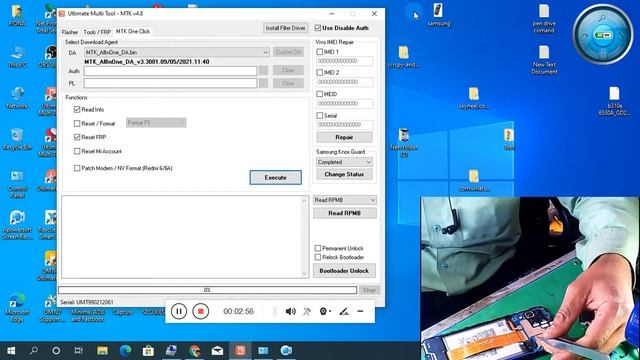
Task: Enable the Reset Mi Account checkbox
Action: [77, 151]
